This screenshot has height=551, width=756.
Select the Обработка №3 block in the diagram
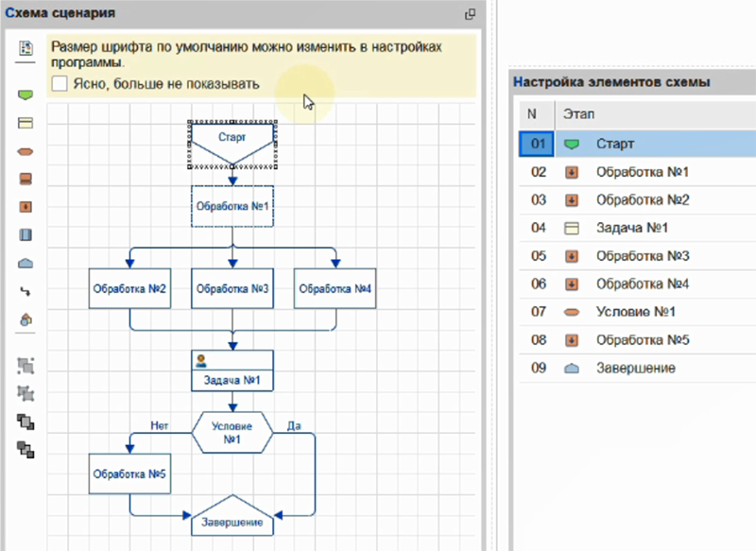[232, 289]
